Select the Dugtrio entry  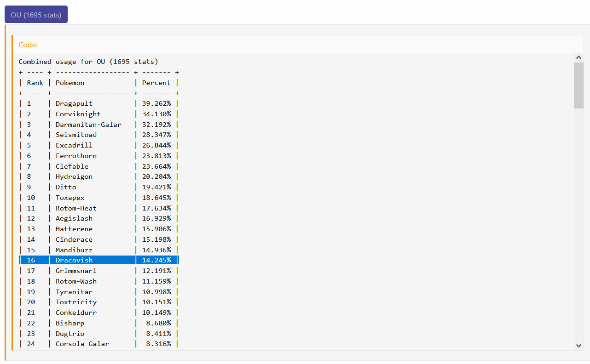point(70,334)
